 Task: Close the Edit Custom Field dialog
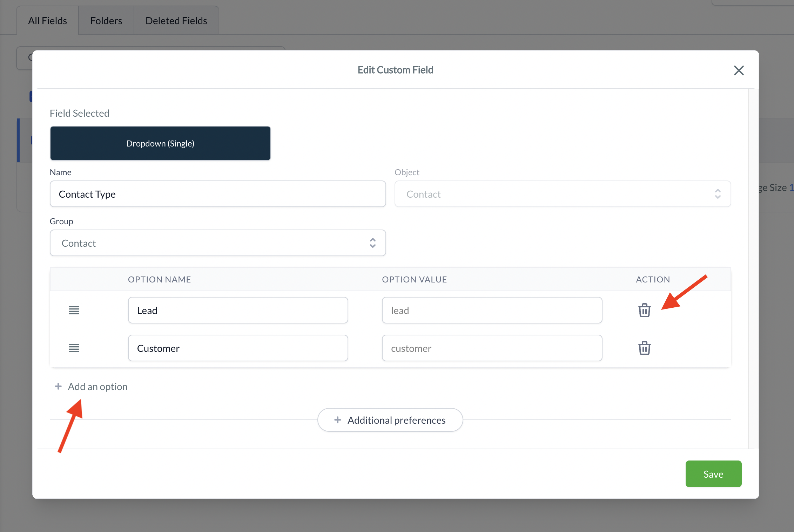739,70
